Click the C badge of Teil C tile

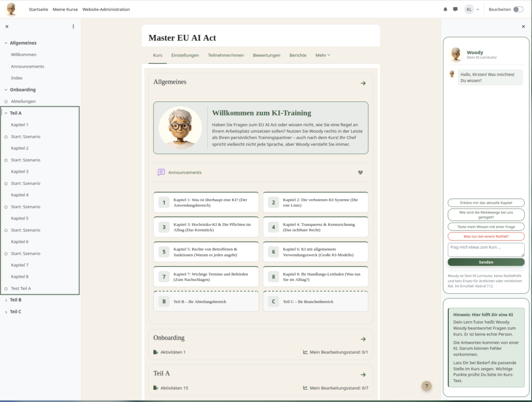click(273, 302)
